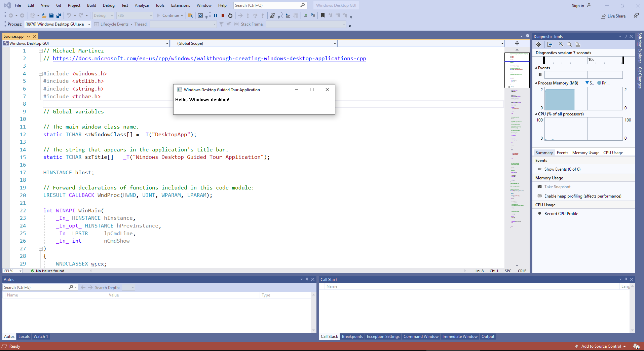Image resolution: width=644 pixels, height=351 pixels.
Task: Click the Show Diagnostics While Debugging gear icon
Action: tap(538, 44)
